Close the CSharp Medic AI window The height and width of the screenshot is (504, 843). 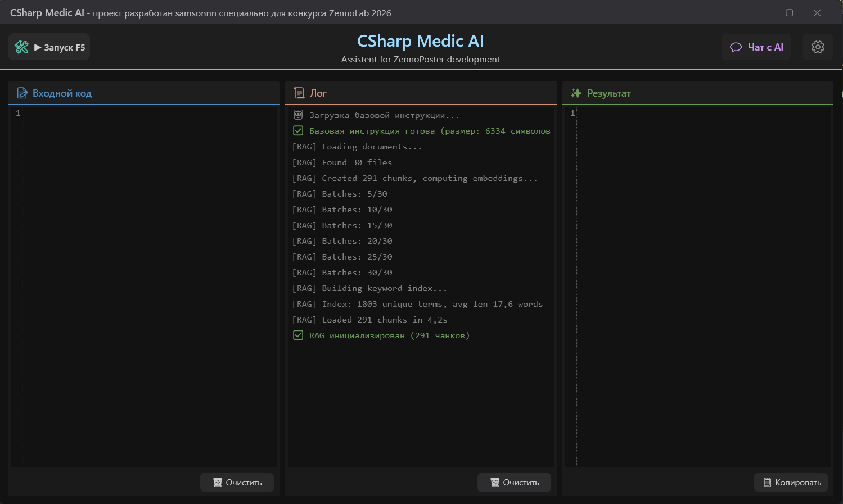817,12
